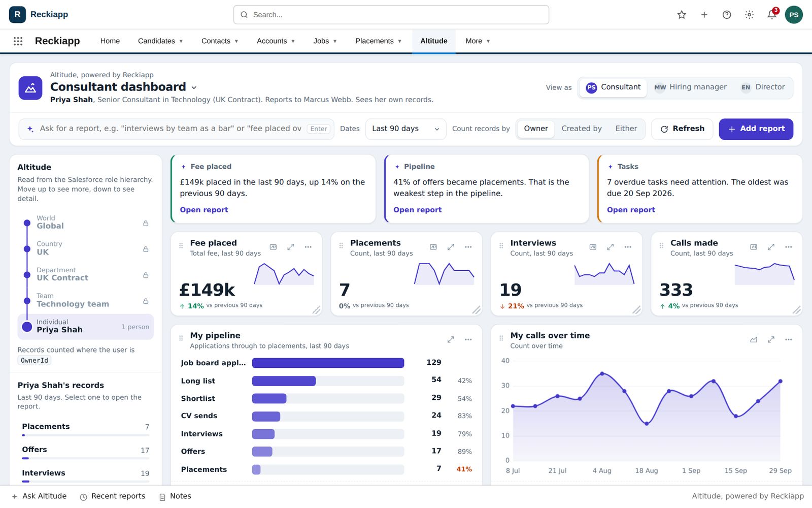Open the Contacts nav dropdown arrow
Viewport: 812px width, 508px height.
click(x=236, y=41)
